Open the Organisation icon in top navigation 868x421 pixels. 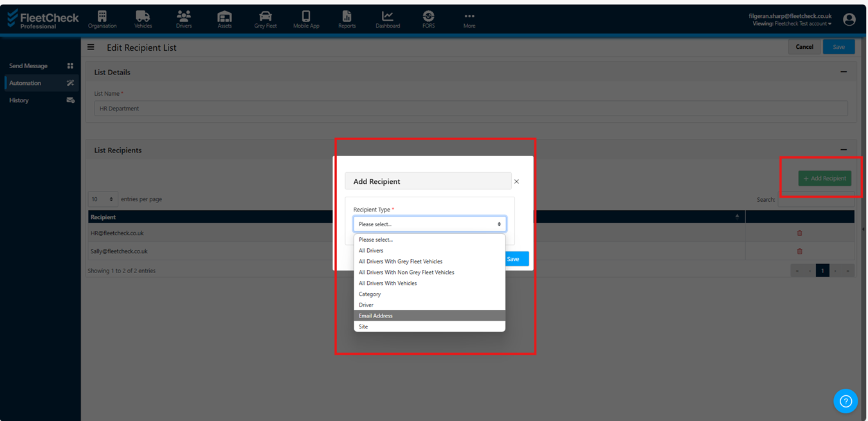click(x=102, y=17)
